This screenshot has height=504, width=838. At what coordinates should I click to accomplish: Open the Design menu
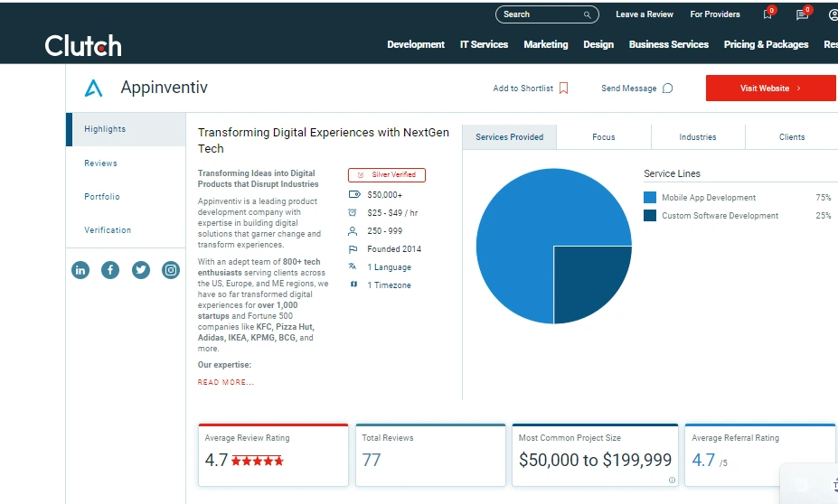click(x=598, y=44)
